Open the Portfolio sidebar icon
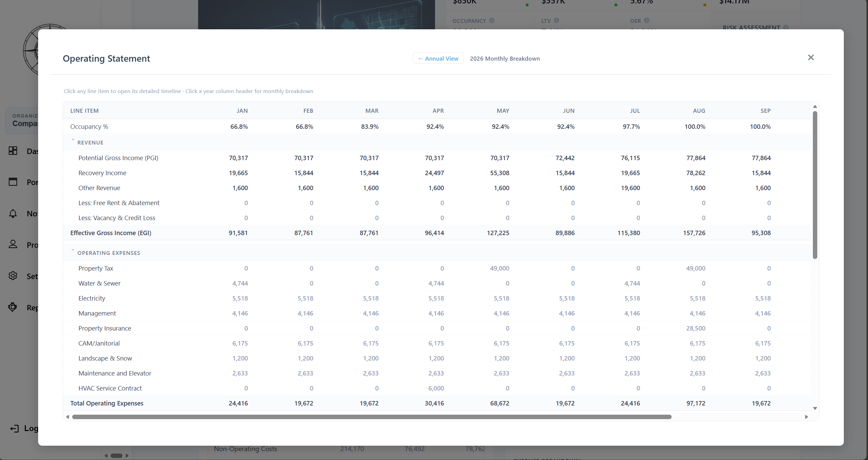868x460 pixels. [13, 182]
